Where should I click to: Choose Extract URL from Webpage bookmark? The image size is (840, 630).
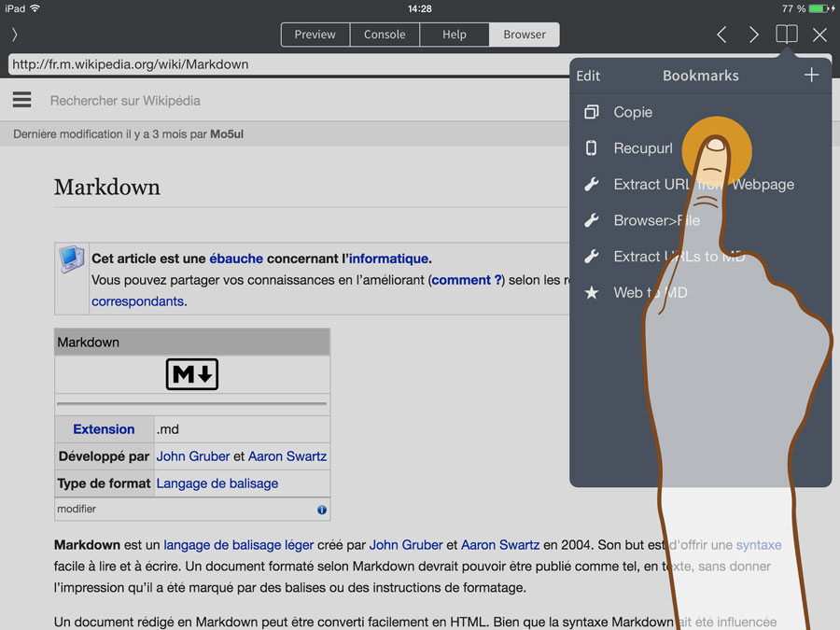click(x=701, y=184)
